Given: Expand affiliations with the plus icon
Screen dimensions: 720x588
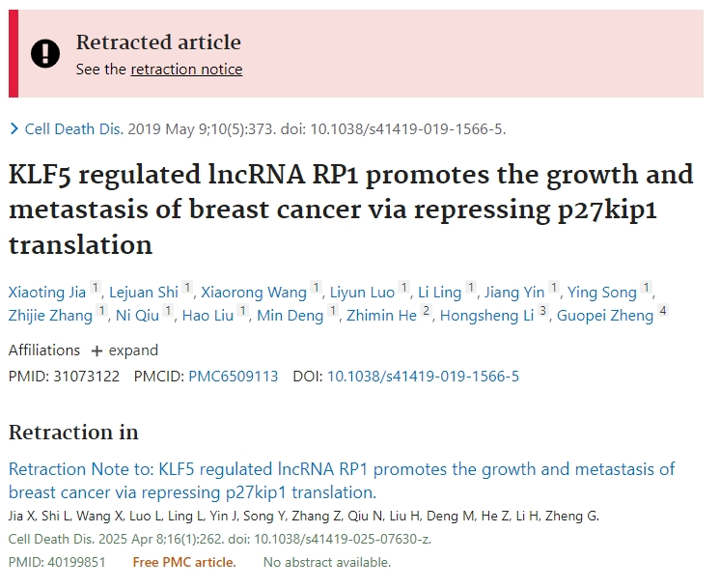Looking at the screenshot, I should (97, 350).
